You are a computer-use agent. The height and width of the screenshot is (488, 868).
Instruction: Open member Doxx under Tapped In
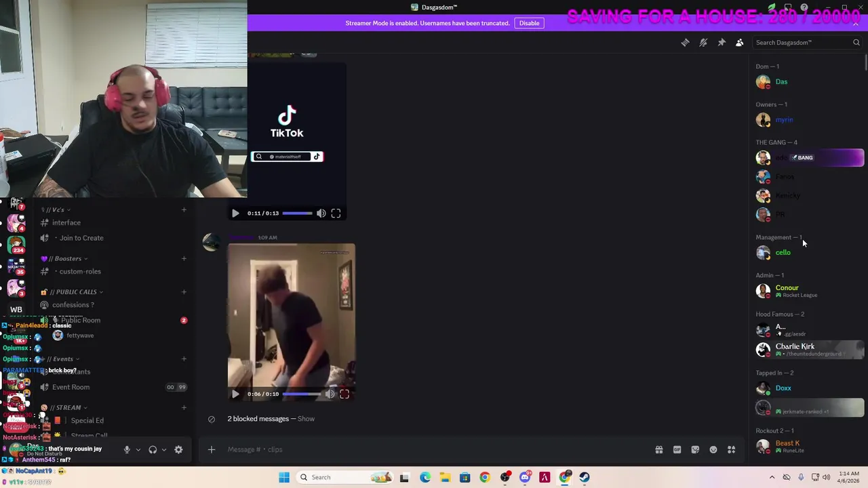[809, 388]
